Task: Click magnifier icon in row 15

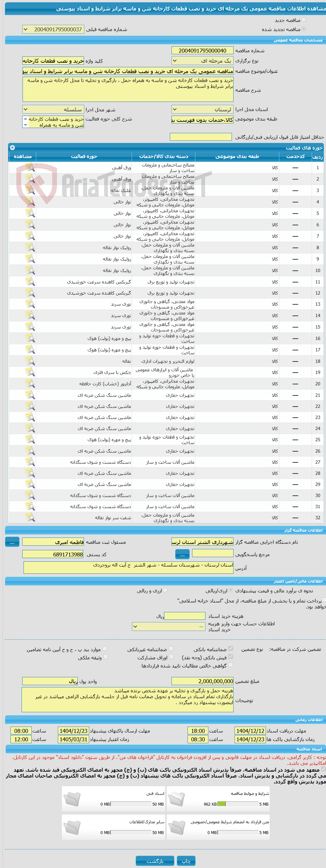Action: tap(30, 327)
